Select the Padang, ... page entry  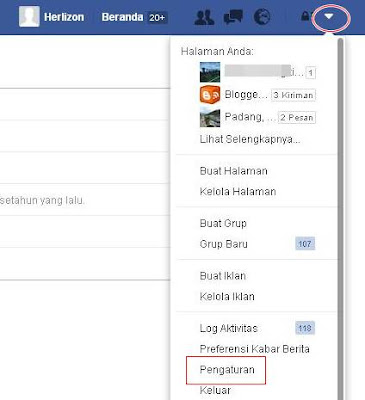point(250,117)
